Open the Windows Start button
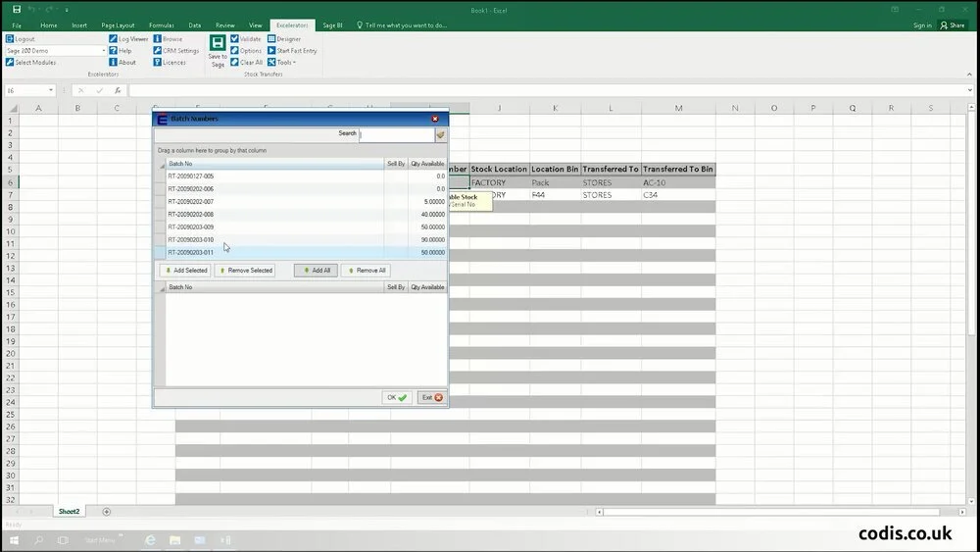 click(14, 540)
